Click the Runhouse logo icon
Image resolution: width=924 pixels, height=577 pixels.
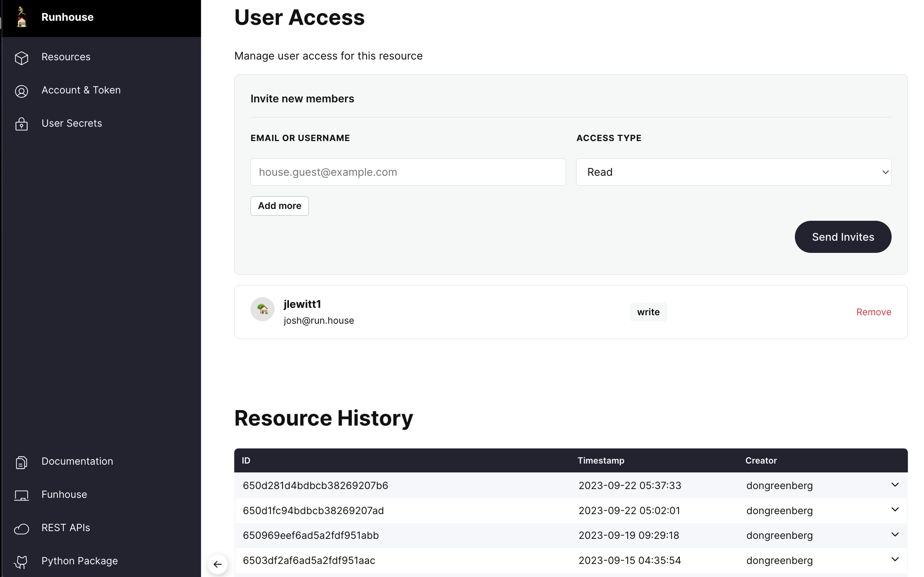point(21,17)
